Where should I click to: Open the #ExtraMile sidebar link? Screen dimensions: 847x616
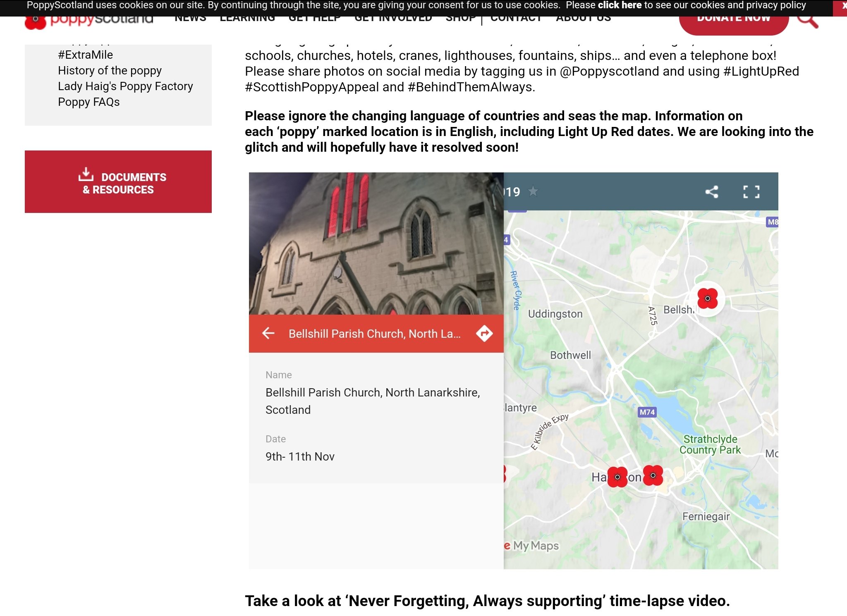(85, 55)
